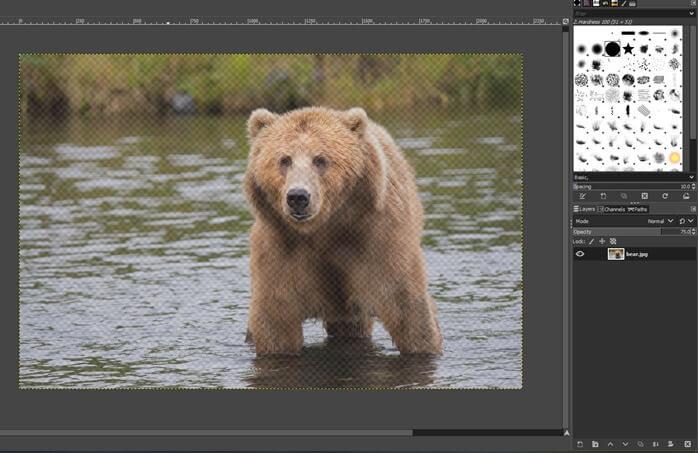Switch to the Paths tab

637,209
